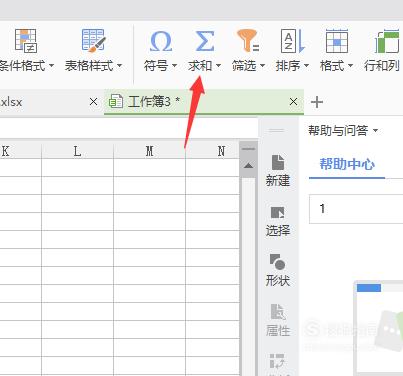Select column N header

[x=213, y=151]
